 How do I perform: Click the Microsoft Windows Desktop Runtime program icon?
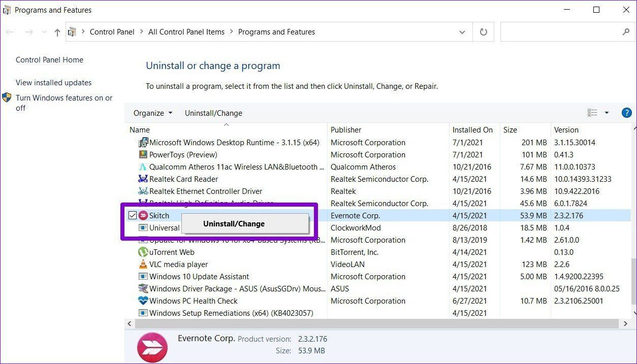tap(143, 143)
